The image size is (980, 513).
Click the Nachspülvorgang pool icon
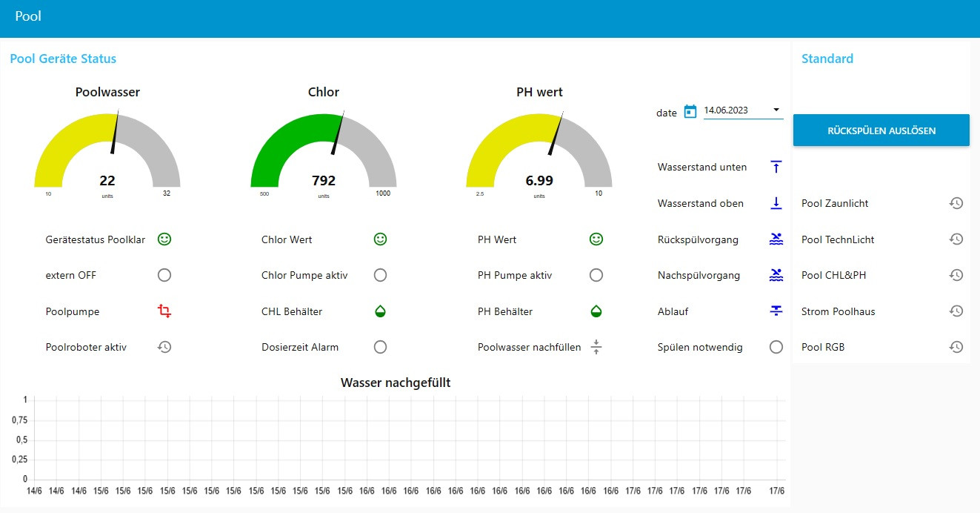pos(776,275)
